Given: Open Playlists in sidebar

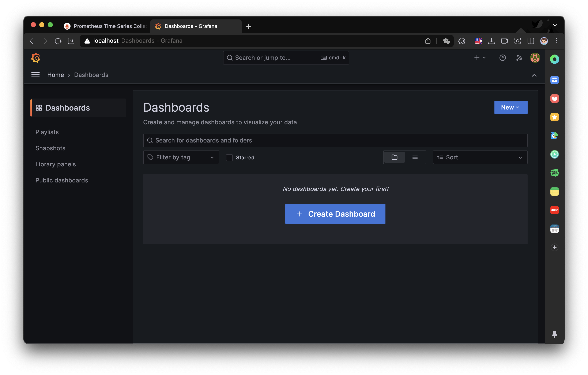Looking at the screenshot, I should pyautogui.click(x=47, y=132).
